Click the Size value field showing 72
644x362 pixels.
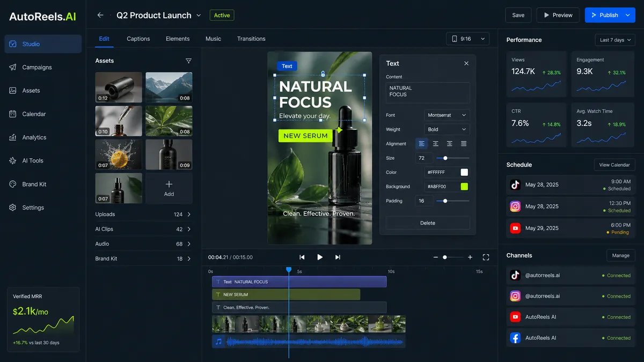(x=424, y=158)
